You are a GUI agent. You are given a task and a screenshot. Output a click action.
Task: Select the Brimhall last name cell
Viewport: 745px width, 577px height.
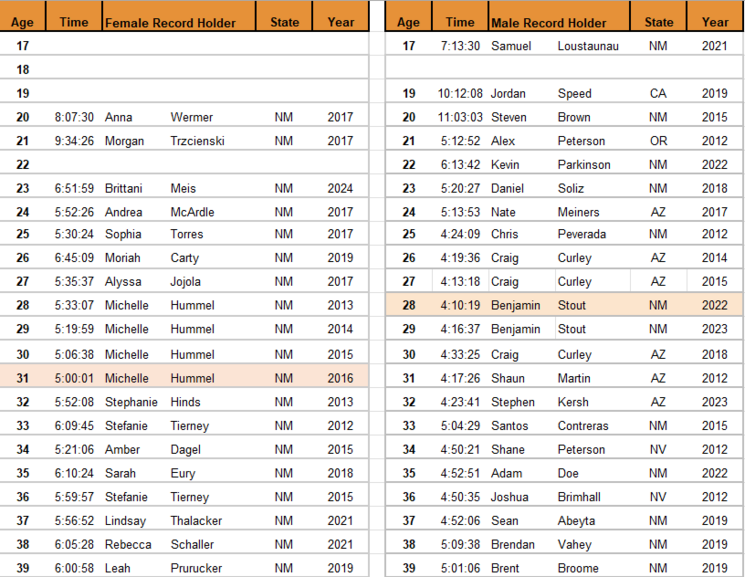579,497
